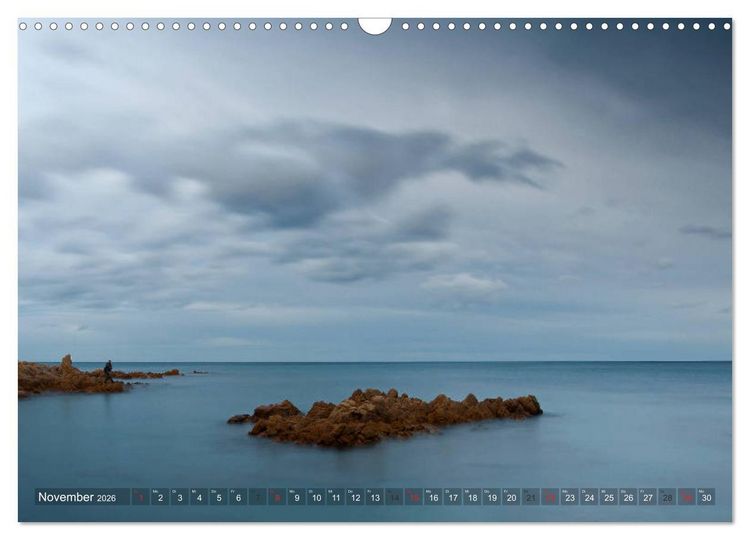Pick the dark Saturday cell for day 7

258,496
